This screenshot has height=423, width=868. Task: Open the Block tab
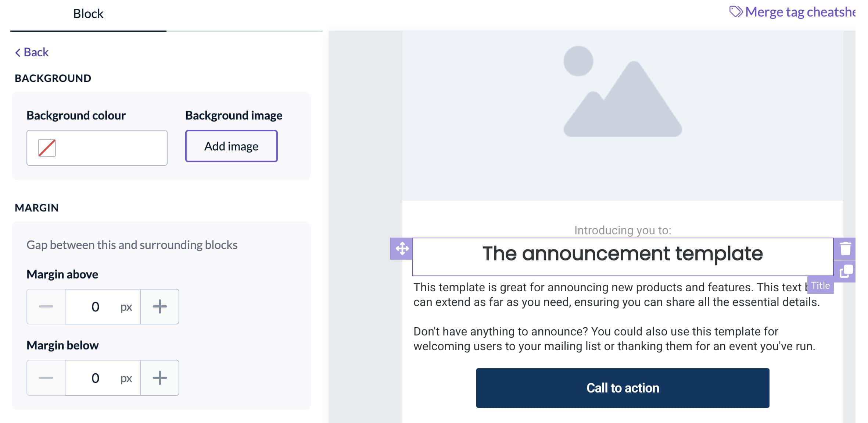tap(88, 14)
